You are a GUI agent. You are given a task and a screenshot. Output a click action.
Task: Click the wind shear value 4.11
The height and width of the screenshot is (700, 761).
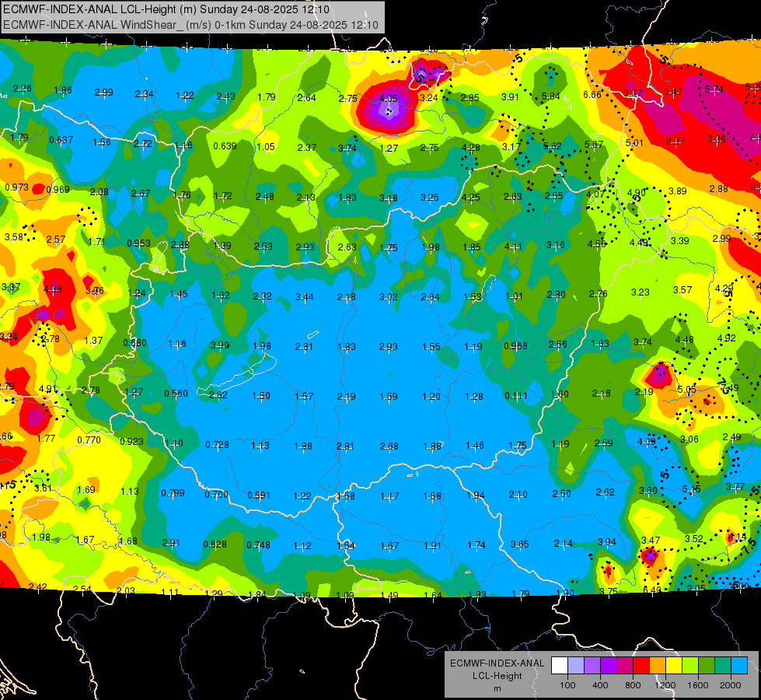click(513, 247)
